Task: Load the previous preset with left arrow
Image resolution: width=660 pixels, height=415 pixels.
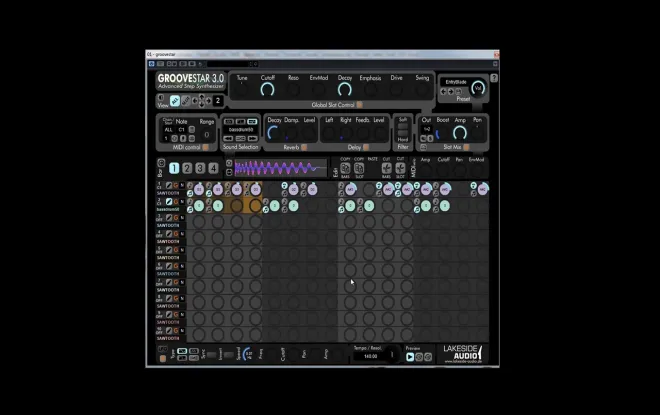Action: 443,91
